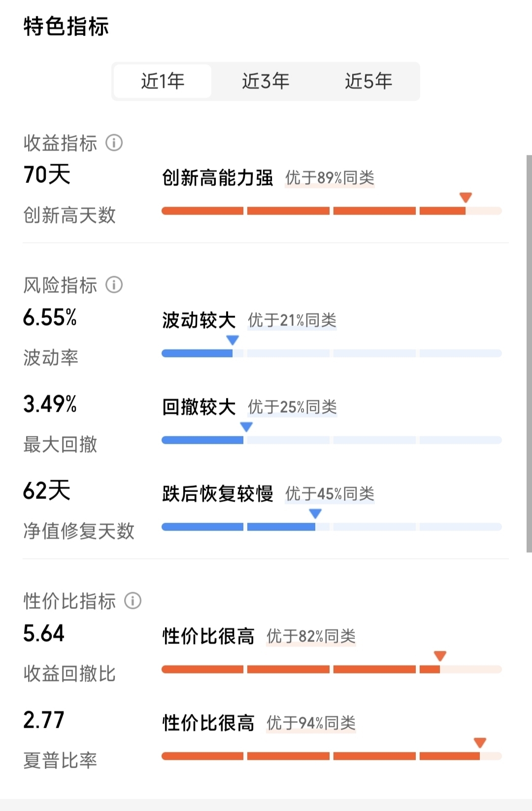532x811 pixels.
Task: Switch to the 近3年 tab
Action: point(266,81)
